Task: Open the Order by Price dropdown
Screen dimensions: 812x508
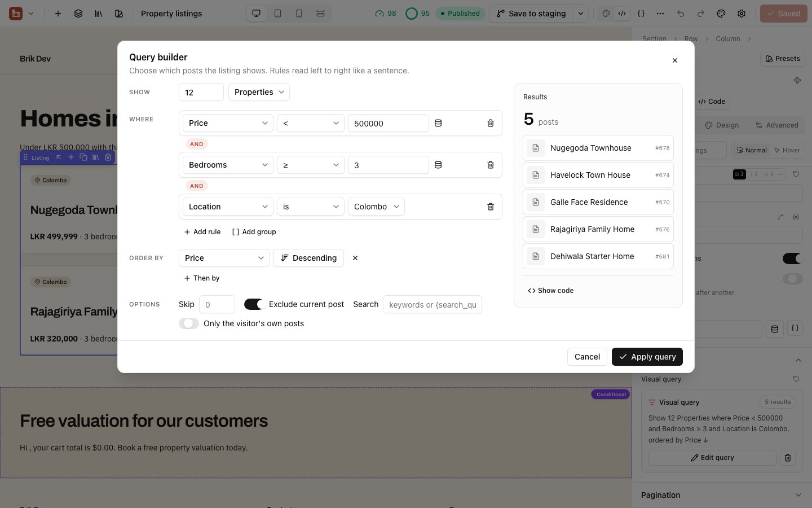Action: click(x=224, y=258)
